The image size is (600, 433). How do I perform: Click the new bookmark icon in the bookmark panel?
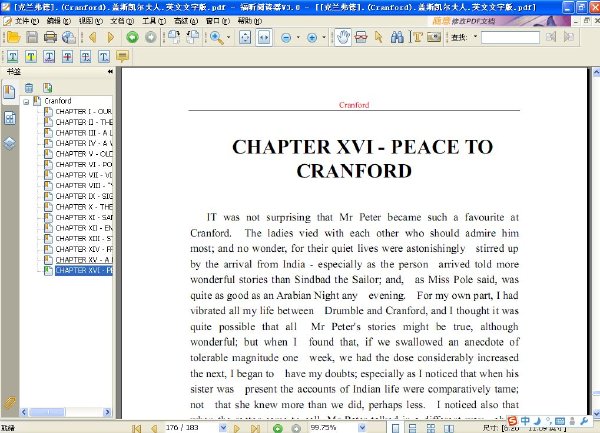coord(47,88)
